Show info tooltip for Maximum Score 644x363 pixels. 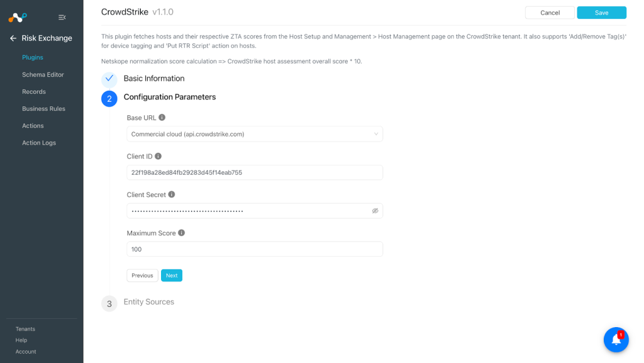point(182,232)
